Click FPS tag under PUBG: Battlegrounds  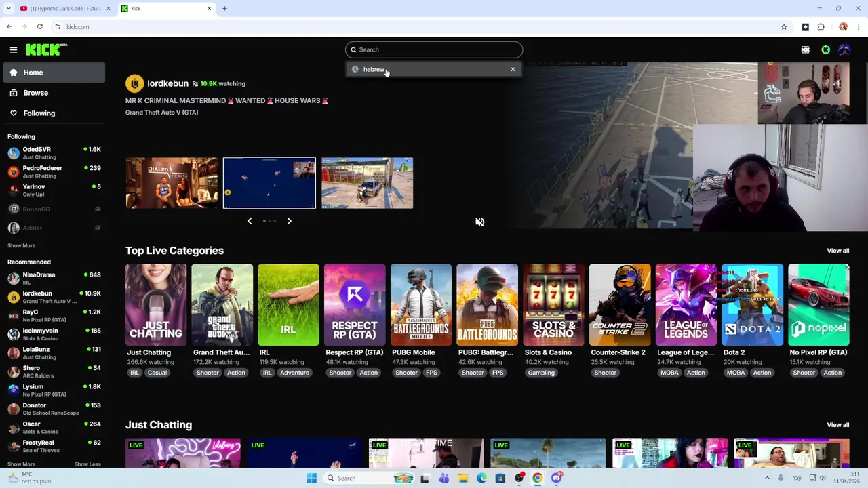(498, 373)
